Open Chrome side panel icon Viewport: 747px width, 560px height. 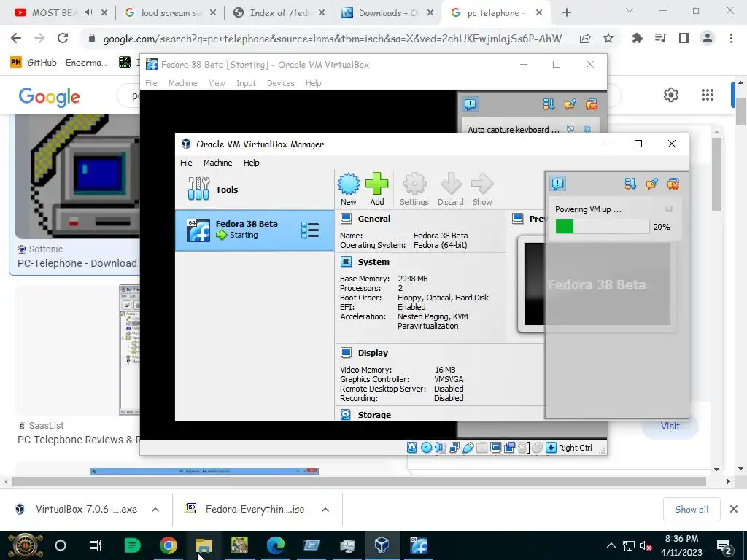[684, 38]
